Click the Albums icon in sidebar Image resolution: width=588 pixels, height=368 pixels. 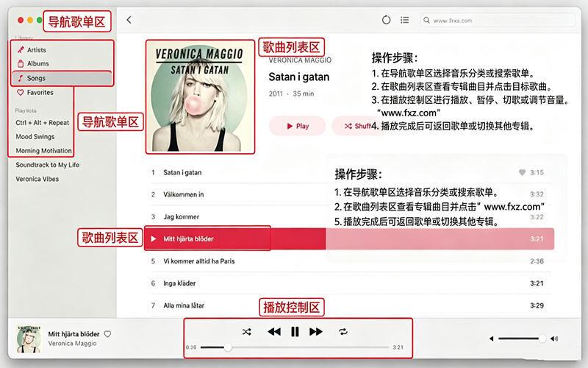coord(21,63)
